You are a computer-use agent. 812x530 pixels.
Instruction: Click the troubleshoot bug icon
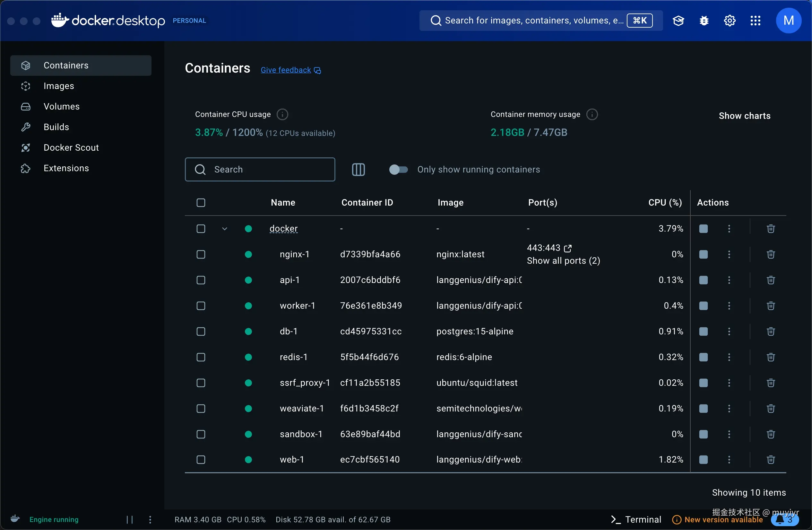click(x=704, y=21)
